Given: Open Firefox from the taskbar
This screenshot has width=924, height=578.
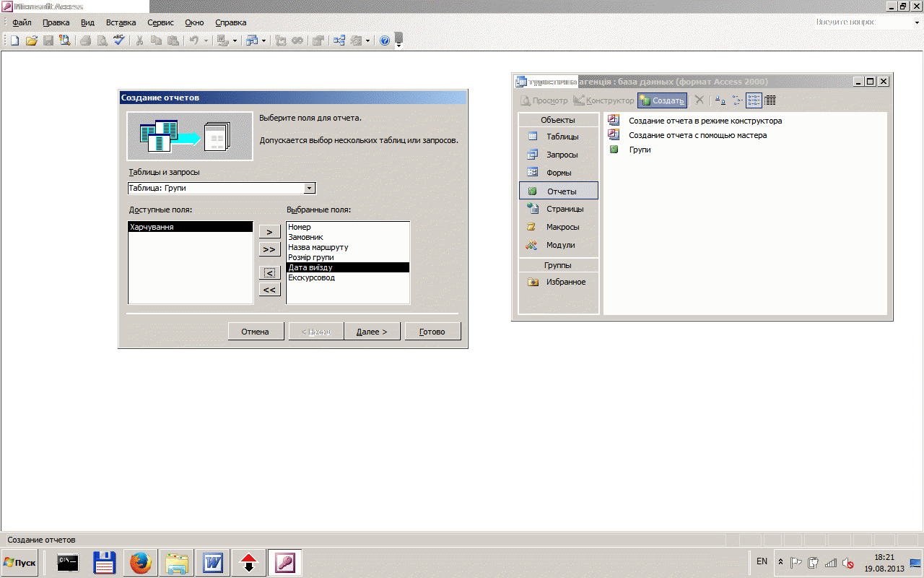Looking at the screenshot, I should tap(141, 562).
